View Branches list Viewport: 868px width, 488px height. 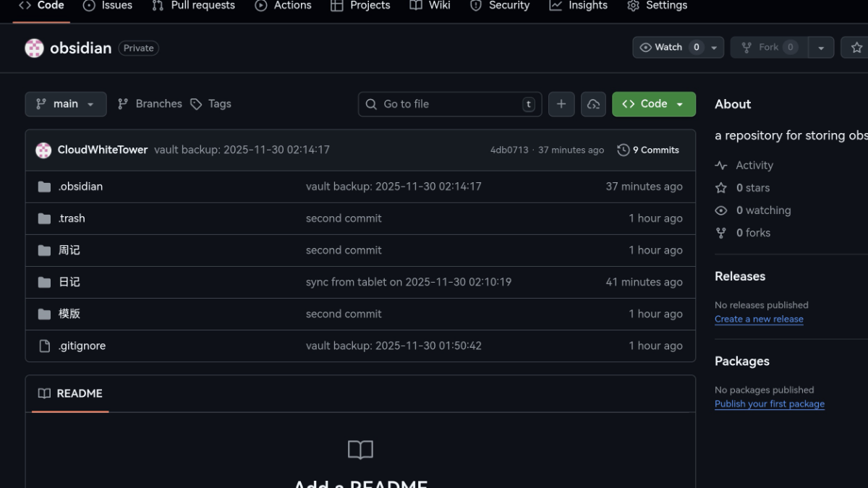coord(150,104)
